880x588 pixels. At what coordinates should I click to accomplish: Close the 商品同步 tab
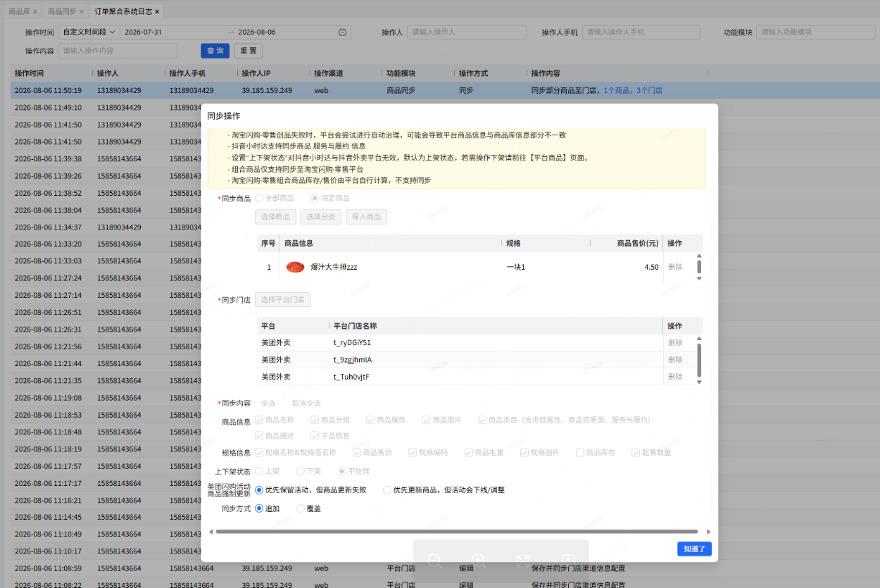pos(82,12)
